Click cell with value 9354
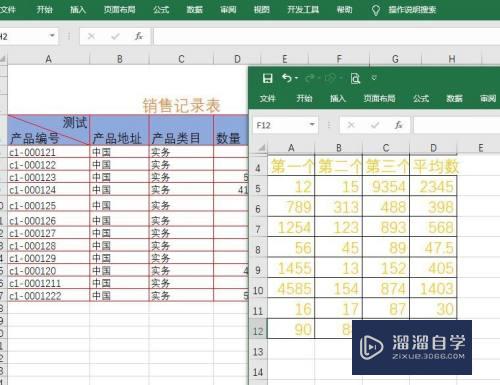Screen dimensions: 500x385 [x=386, y=186]
